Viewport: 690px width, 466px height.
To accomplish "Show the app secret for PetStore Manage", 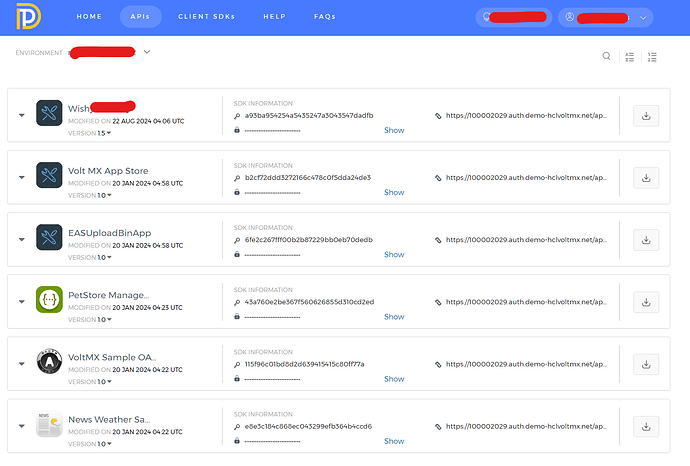I will (x=394, y=316).
